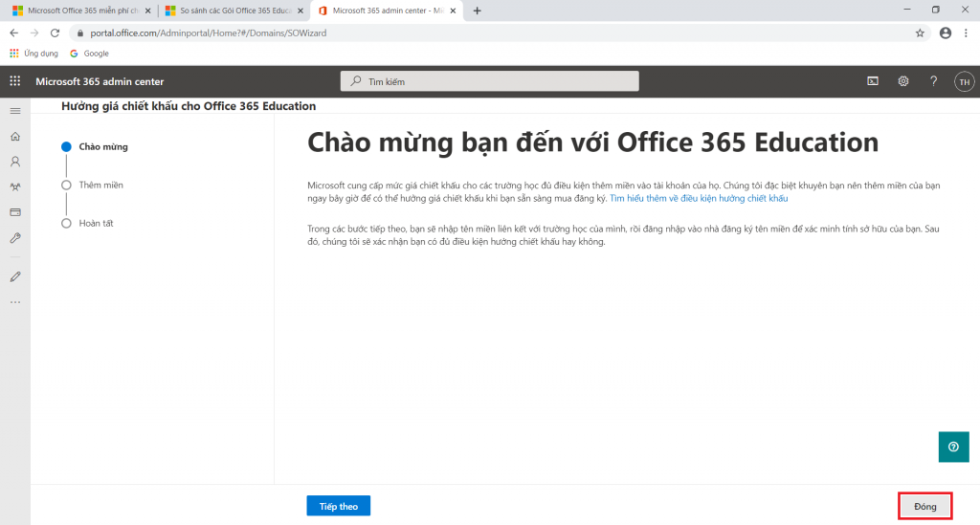980x525 pixels.
Task: Click the Đóng button
Action: click(925, 506)
